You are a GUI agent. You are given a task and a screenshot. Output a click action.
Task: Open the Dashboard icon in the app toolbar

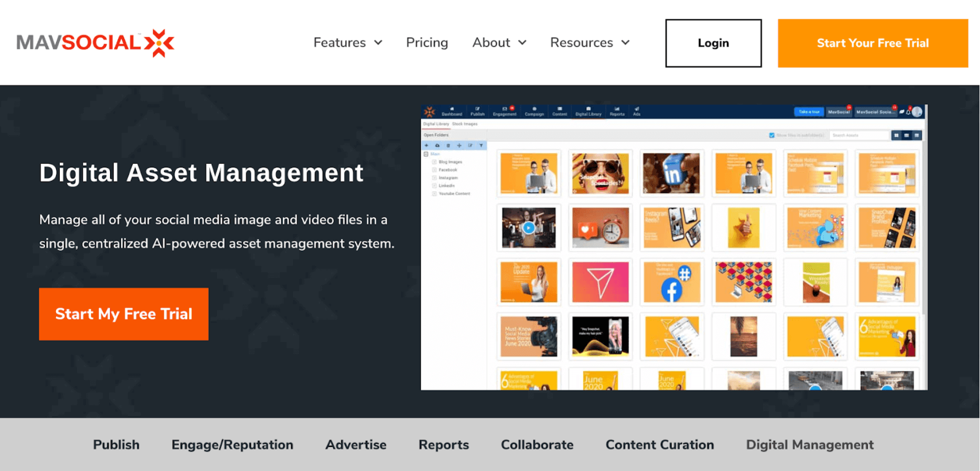451,111
